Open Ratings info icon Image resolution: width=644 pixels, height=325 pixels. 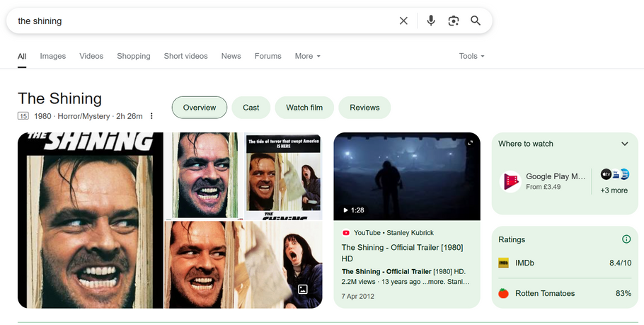(626, 239)
